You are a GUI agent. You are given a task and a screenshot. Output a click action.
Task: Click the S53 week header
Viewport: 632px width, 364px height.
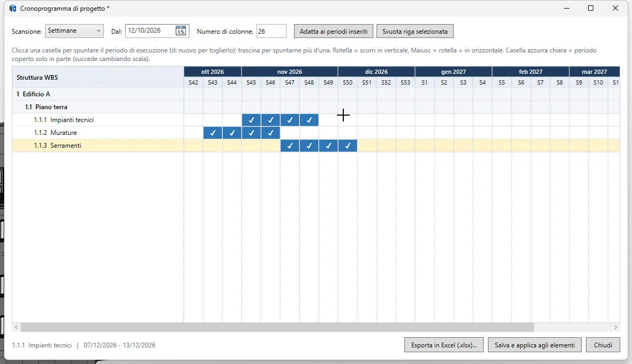click(405, 82)
